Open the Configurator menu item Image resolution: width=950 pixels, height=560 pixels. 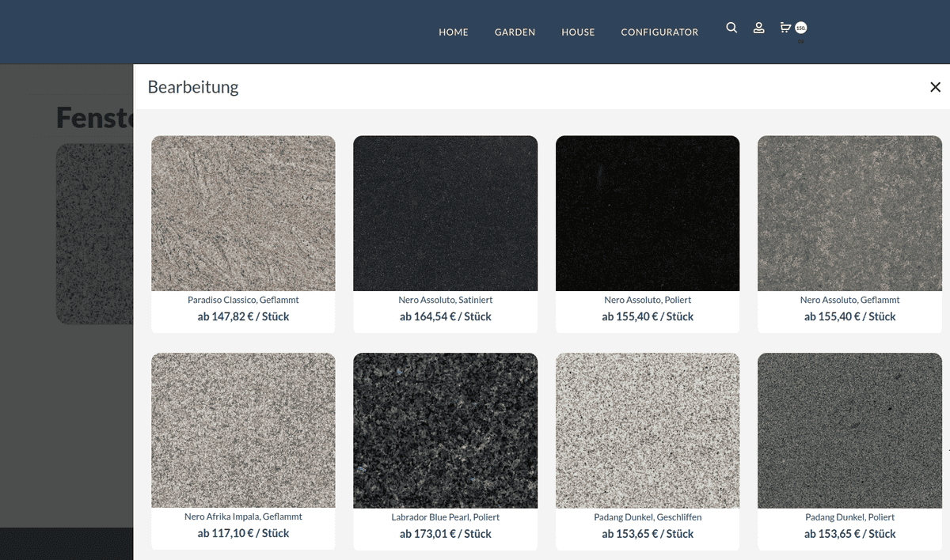[659, 32]
